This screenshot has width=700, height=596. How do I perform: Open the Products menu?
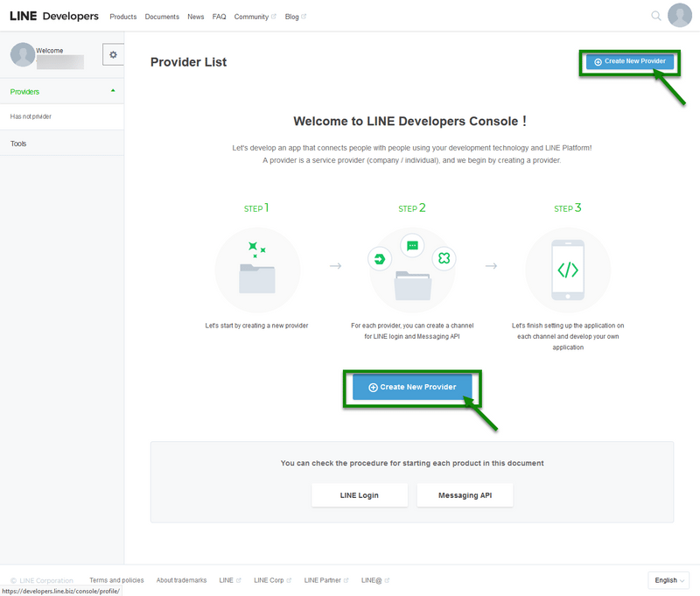pyautogui.click(x=123, y=17)
